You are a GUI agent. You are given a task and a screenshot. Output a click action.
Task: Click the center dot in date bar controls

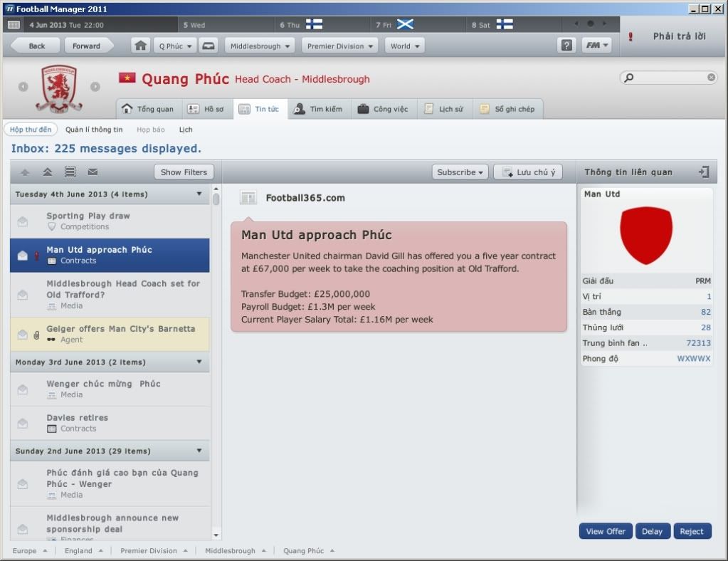click(590, 23)
